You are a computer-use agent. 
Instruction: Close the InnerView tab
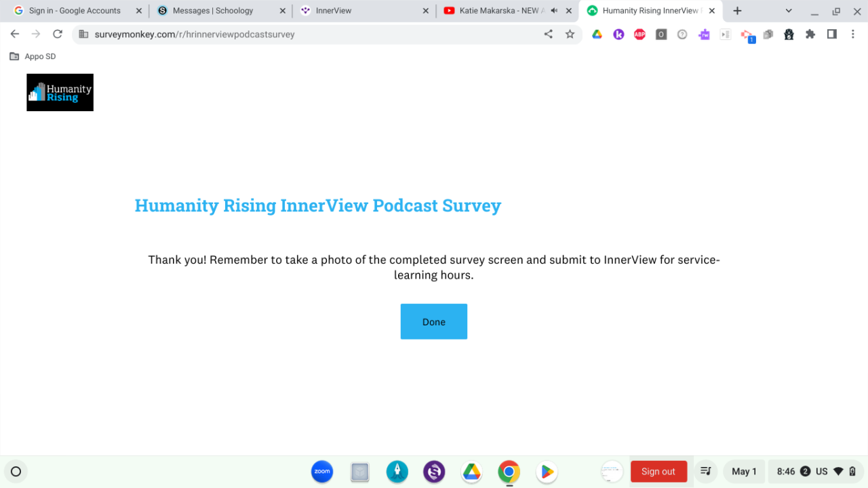(x=426, y=11)
